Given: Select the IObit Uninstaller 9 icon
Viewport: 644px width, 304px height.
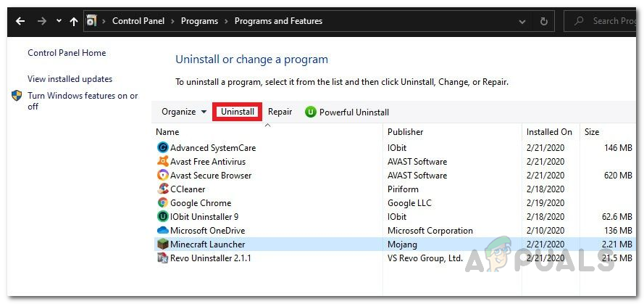Looking at the screenshot, I should coord(162,217).
